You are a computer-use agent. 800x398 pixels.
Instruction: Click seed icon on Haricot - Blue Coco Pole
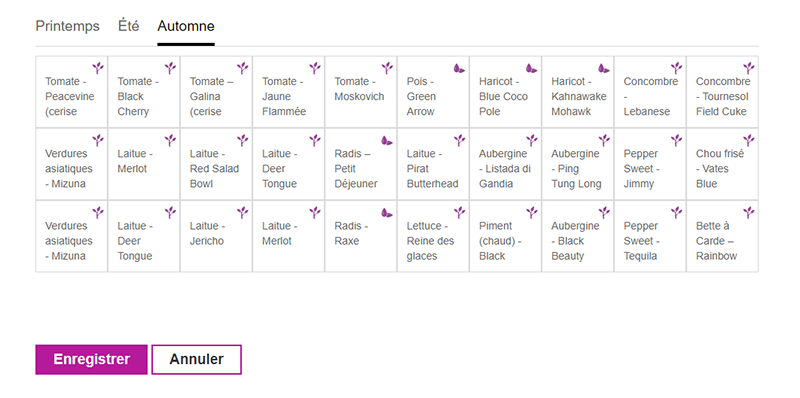tap(532, 68)
